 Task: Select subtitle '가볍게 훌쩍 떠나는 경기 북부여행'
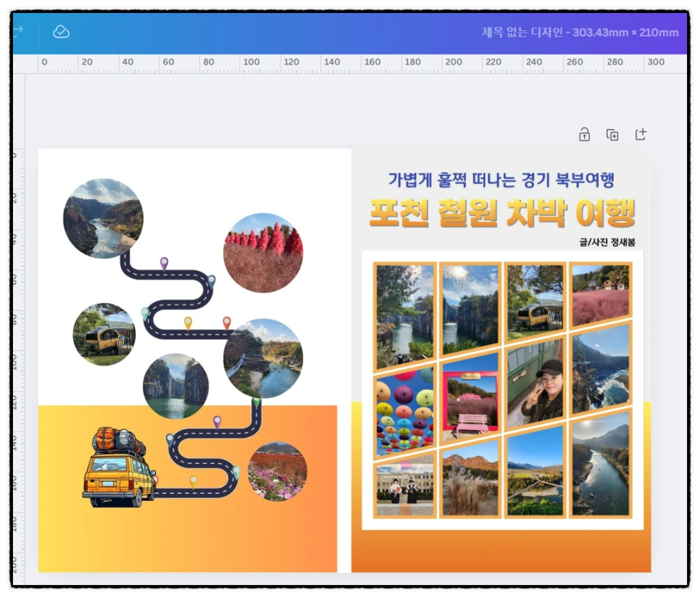[x=501, y=180]
